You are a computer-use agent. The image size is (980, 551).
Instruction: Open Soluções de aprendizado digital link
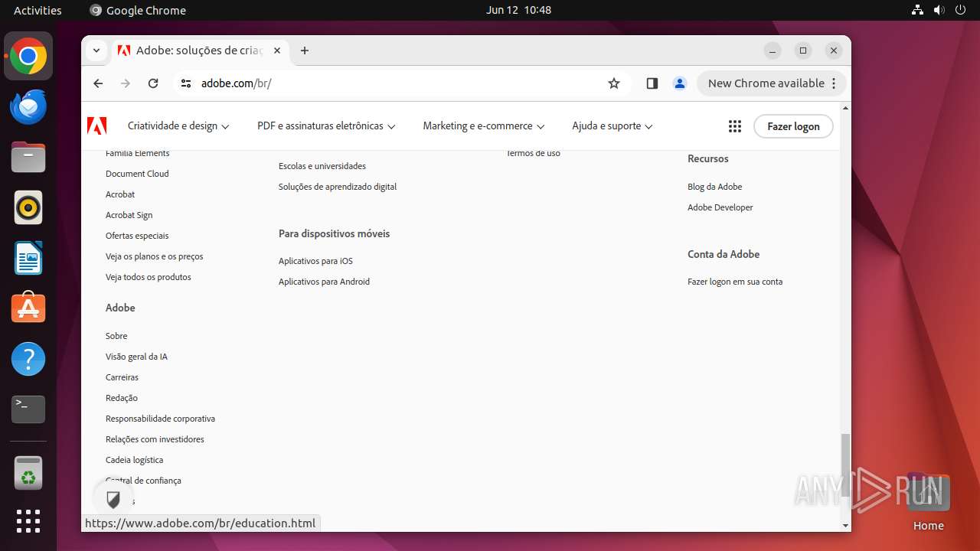pyautogui.click(x=338, y=187)
